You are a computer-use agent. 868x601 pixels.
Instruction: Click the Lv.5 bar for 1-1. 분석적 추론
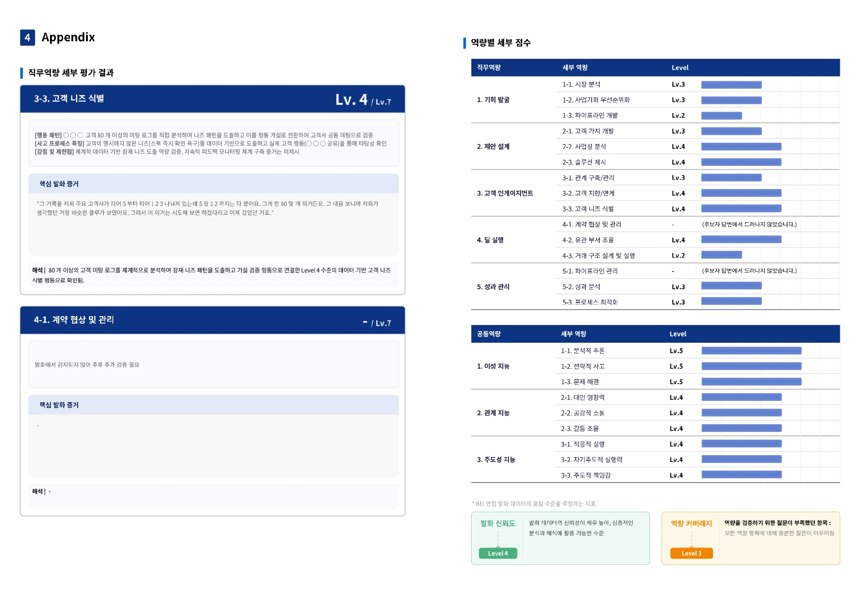tap(751, 350)
